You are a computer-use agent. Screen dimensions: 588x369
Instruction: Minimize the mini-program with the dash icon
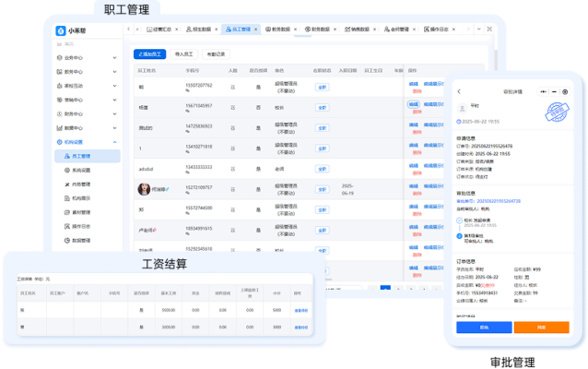click(554, 91)
